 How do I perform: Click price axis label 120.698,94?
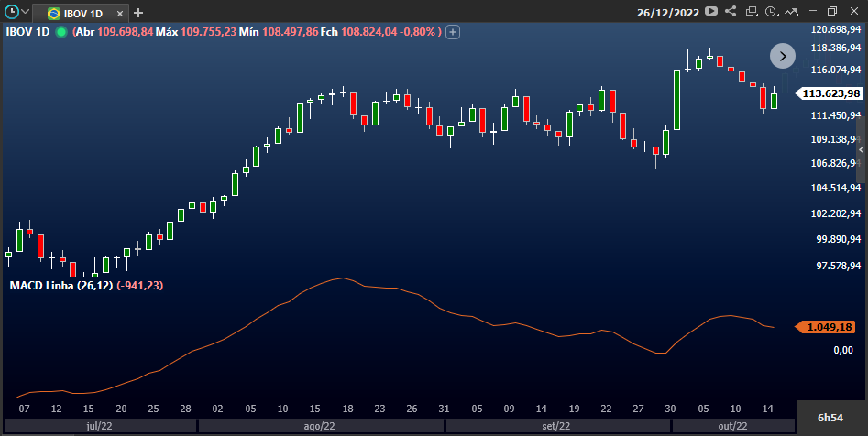coord(835,29)
